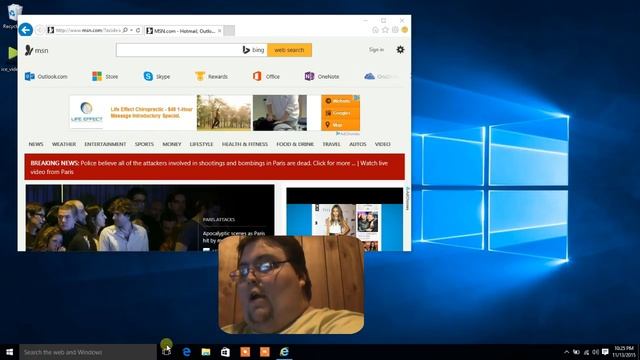The width and height of the screenshot is (640, 360).
Task: Open Internet Explorer Tools gear icon
Action: coord(395,30)
